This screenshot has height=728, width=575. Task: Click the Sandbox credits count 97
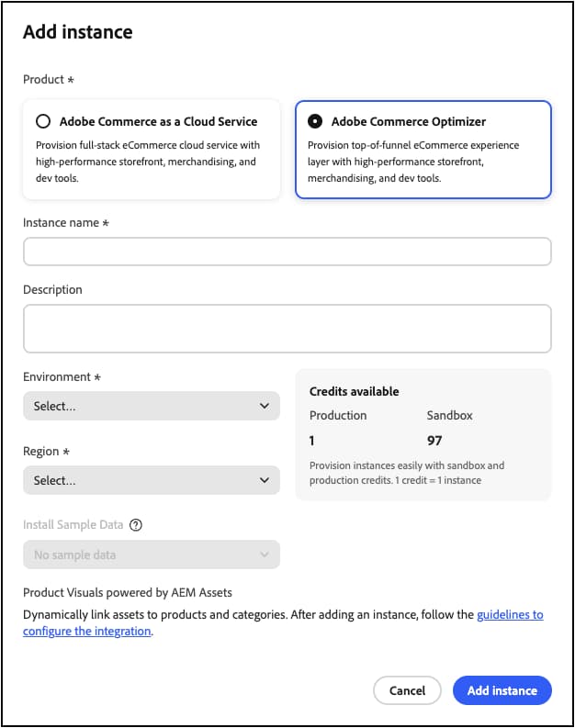click(435, 442)
